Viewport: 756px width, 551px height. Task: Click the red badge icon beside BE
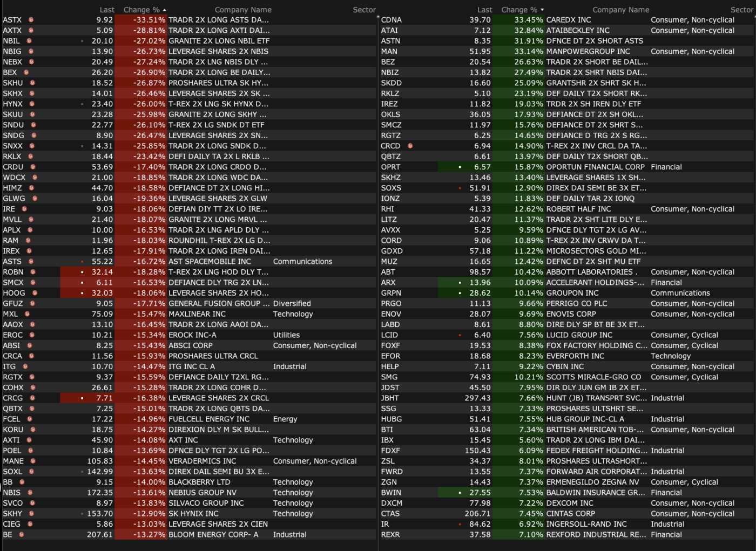[x=22, y=535]
